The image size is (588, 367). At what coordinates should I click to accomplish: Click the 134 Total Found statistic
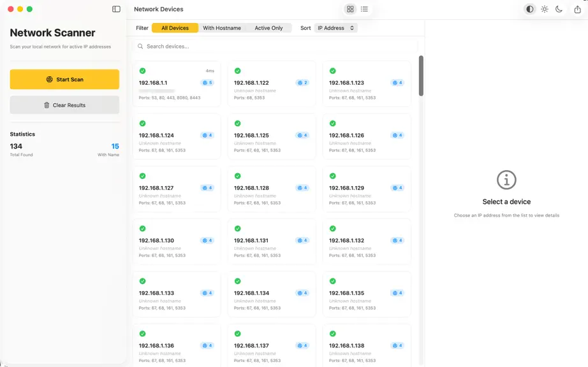point(22,150)
